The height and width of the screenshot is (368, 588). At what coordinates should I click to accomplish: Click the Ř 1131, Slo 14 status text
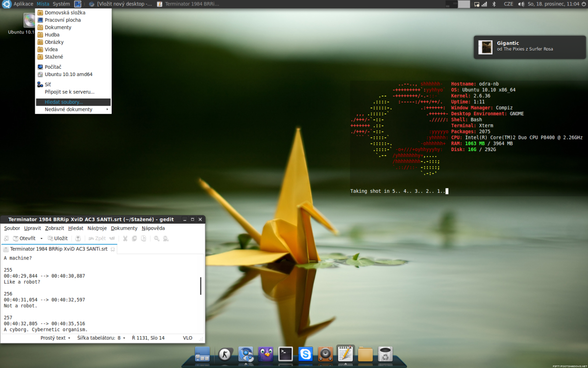coord(148,338)
